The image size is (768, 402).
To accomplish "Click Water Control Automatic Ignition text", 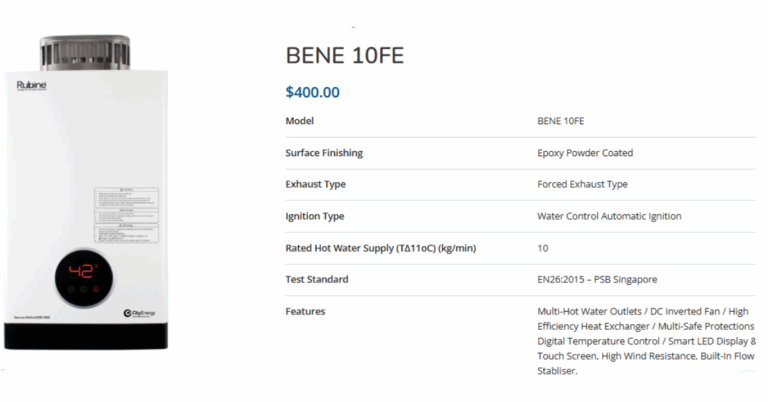I will (609, 216).
